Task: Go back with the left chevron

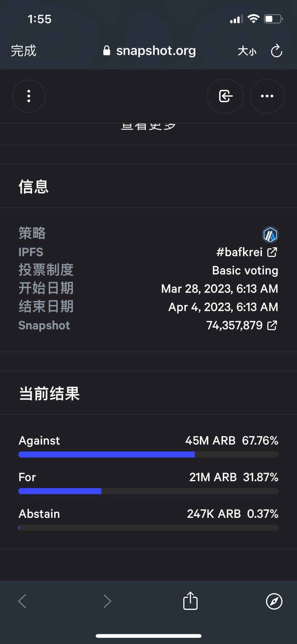Action: point(22,601)
